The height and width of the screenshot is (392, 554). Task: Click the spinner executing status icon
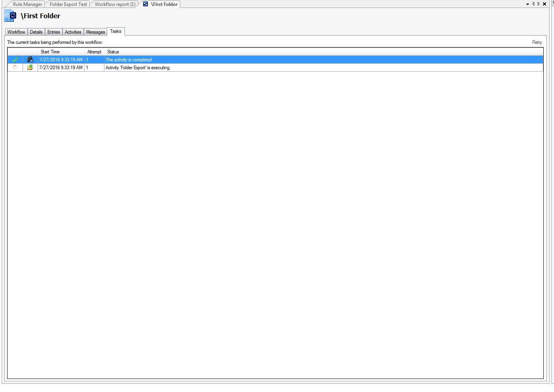pos(15,68)
